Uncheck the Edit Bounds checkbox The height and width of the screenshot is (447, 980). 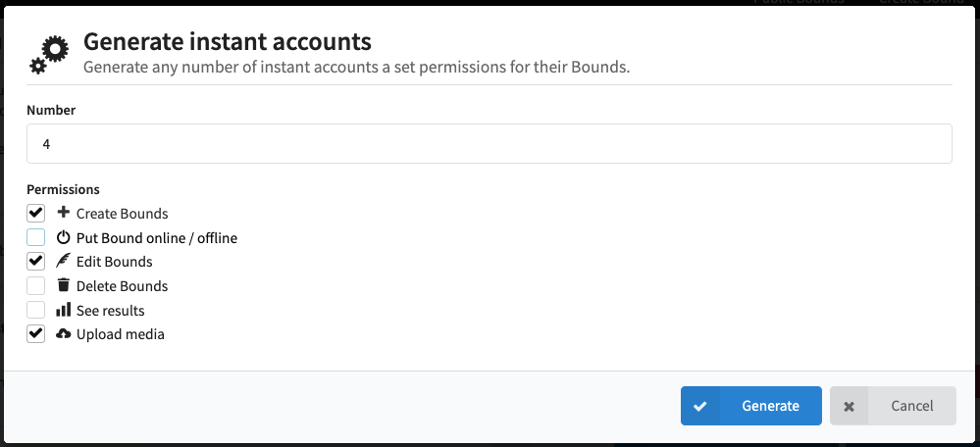point(35,262)
